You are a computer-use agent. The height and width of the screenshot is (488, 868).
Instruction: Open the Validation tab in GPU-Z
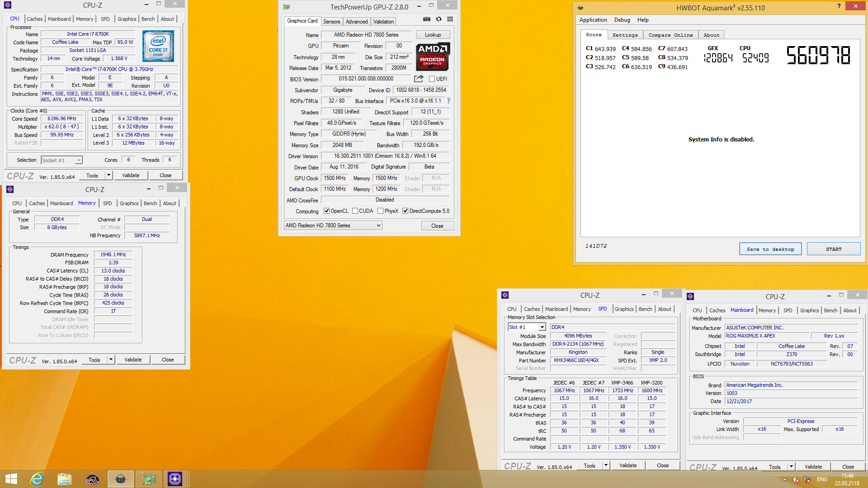point(383,22)
